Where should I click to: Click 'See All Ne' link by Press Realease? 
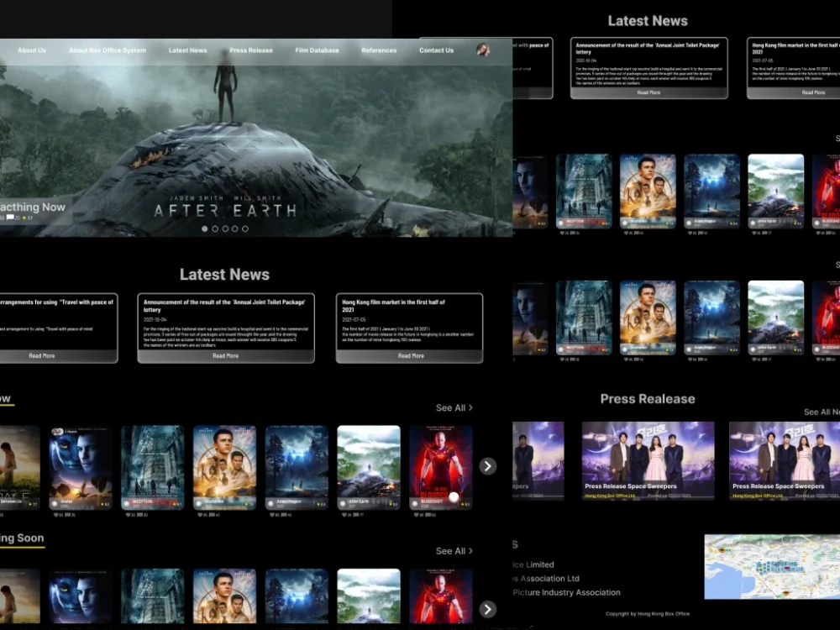tap(822, 412)
